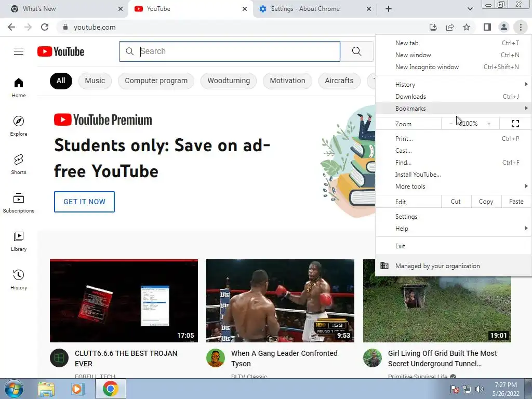
Task: Select the Motivation filter chip
Action: (287, 81)
